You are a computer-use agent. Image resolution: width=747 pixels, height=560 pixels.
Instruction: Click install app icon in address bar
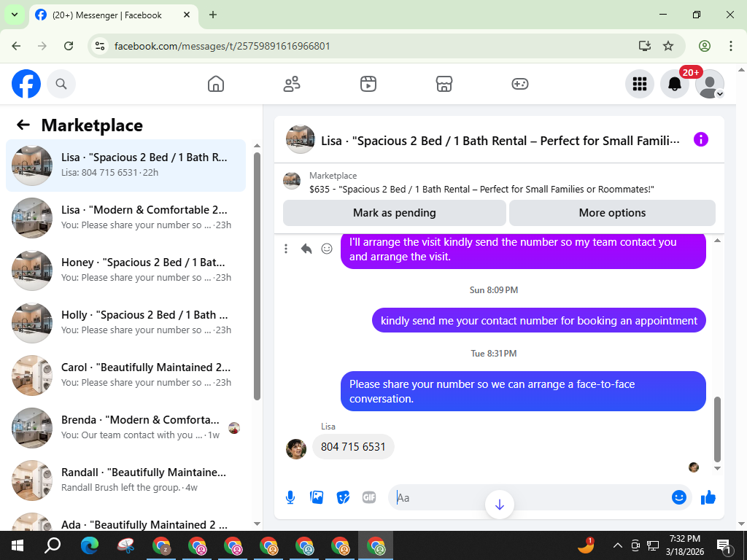tap(645, 46)
